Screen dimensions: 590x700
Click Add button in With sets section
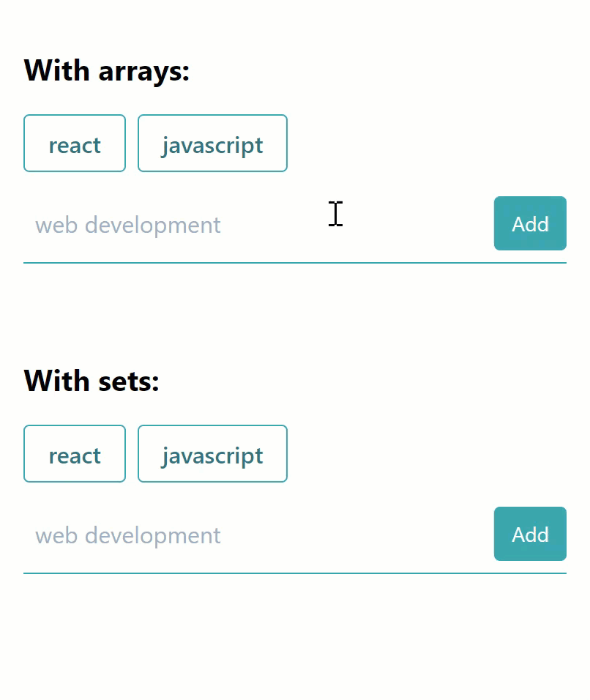pyautogui.click(x=530, y=534)
